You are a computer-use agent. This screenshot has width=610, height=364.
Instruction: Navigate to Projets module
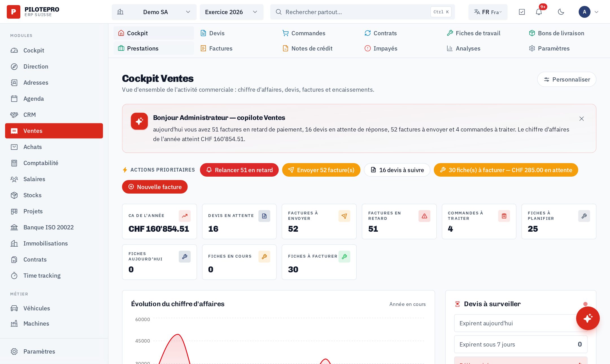click(x=54, y=211)
